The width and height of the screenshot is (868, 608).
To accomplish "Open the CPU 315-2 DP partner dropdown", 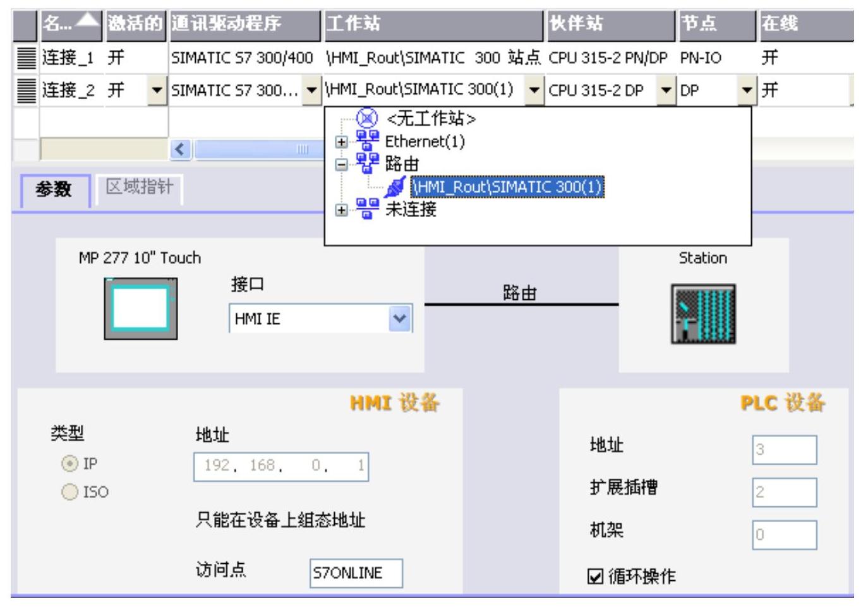I will tap(666, 90).
